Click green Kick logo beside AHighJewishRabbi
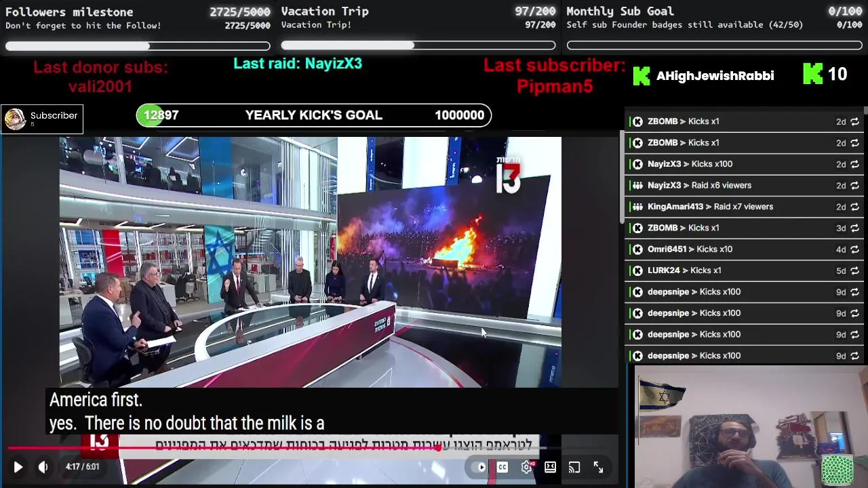868x488 pixels. pyautogui.click(x=642, y=75)
